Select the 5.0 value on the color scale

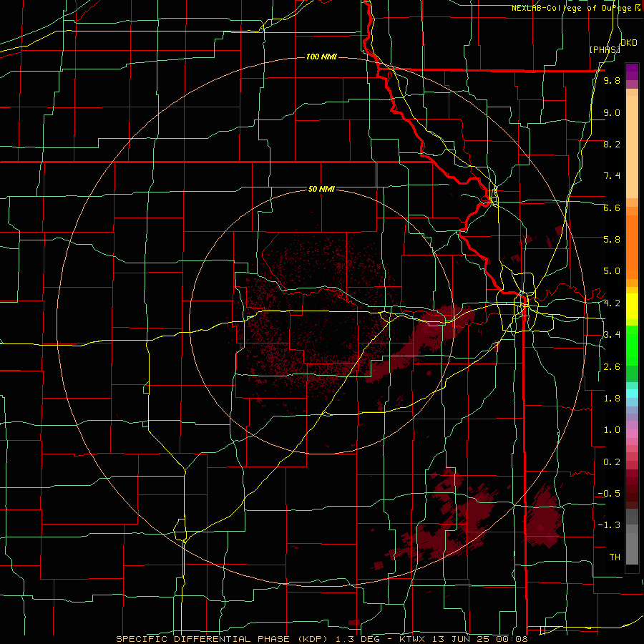tap(612, 271)
